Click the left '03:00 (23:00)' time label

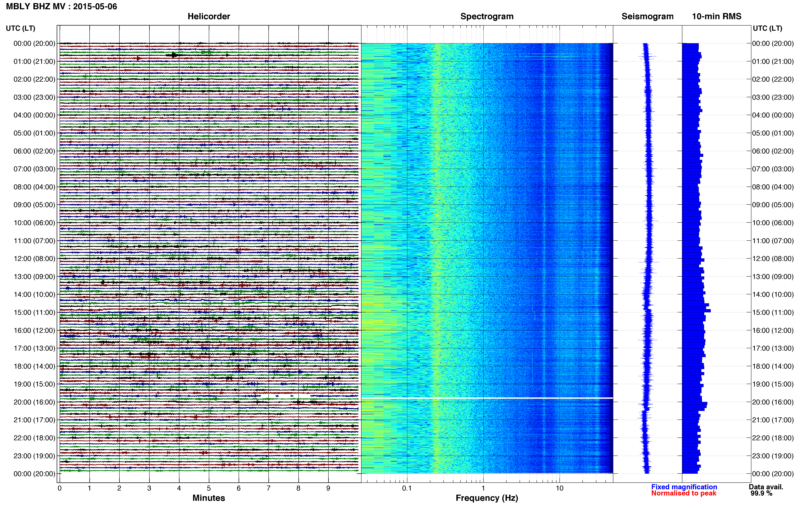34,97
